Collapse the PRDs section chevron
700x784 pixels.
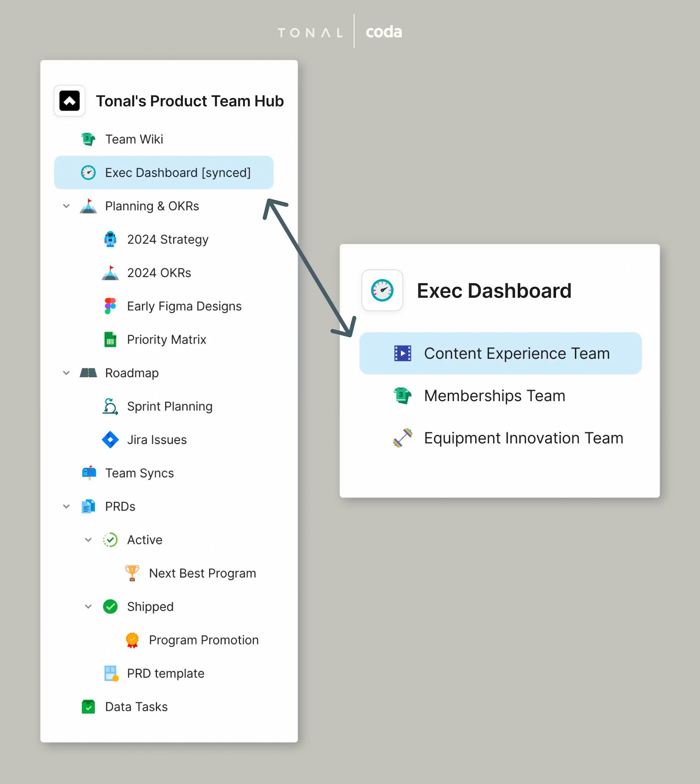[x=66, y=506]
